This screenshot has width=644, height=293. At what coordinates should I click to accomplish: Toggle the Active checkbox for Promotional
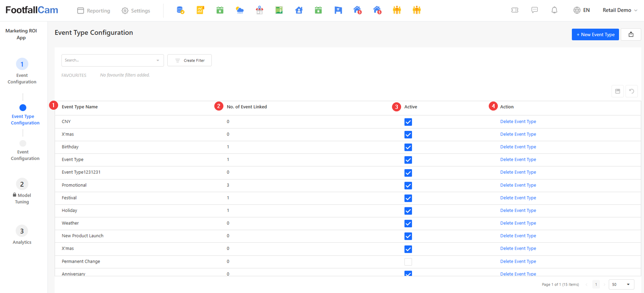pos(408,185)
